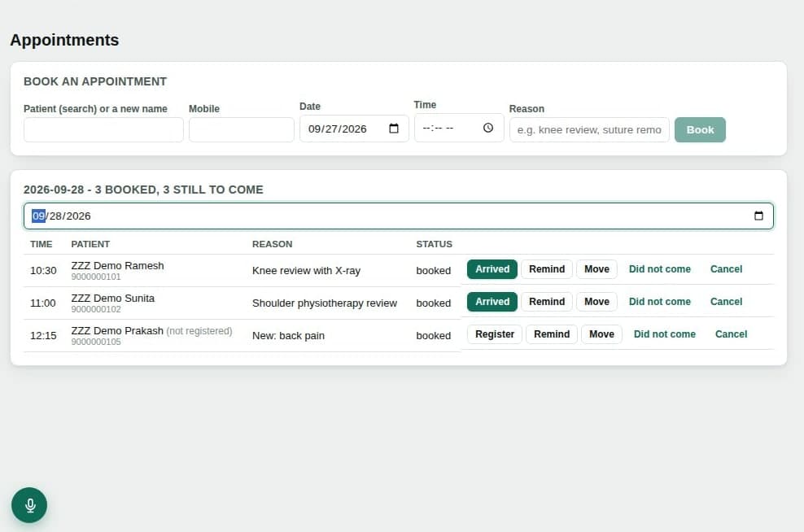The image size is (804, 532).
Task: Click booked status in Ramesh row
Action: point(433,271)
